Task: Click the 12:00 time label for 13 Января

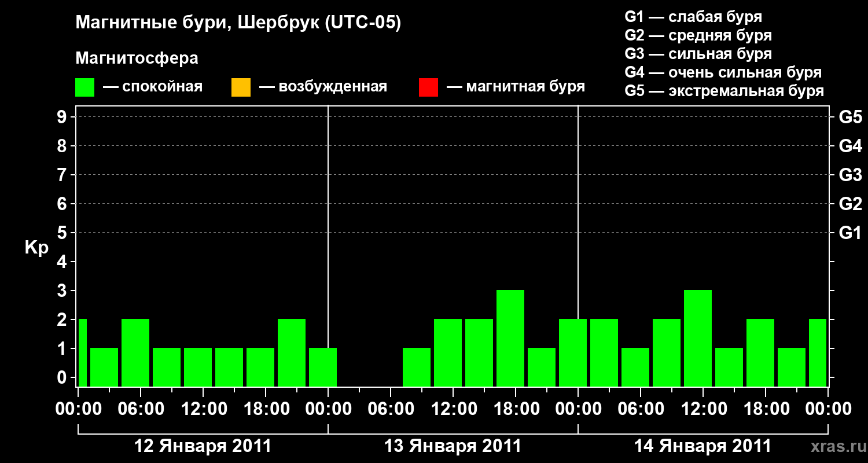Action: pos(453,409)
